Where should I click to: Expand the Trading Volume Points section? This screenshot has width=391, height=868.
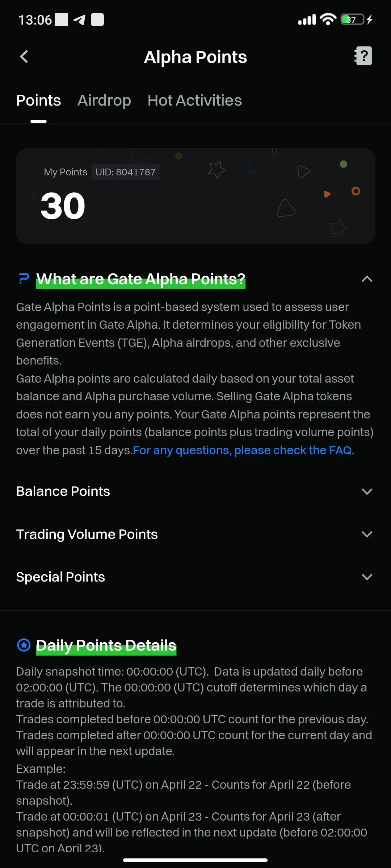195,534
